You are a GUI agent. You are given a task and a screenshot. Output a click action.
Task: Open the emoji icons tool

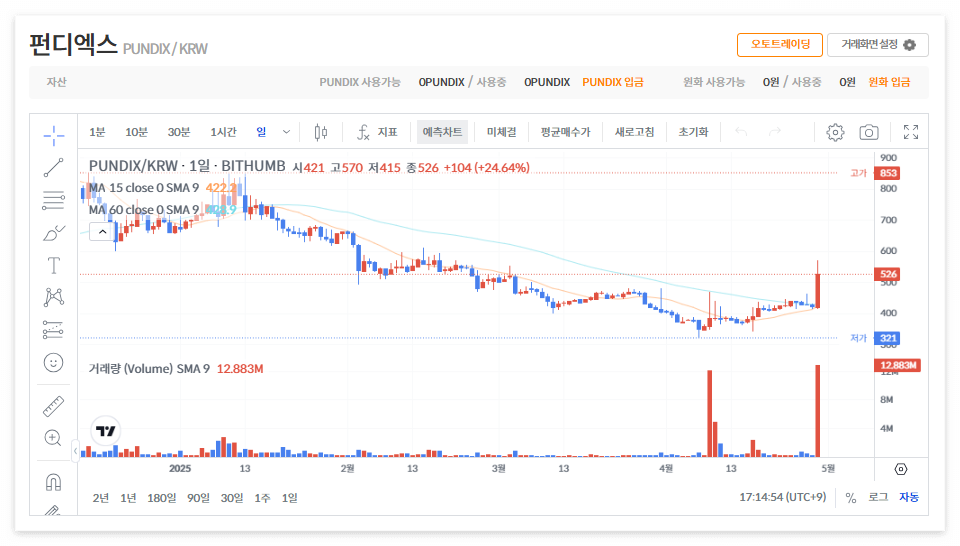click(54, 362)
